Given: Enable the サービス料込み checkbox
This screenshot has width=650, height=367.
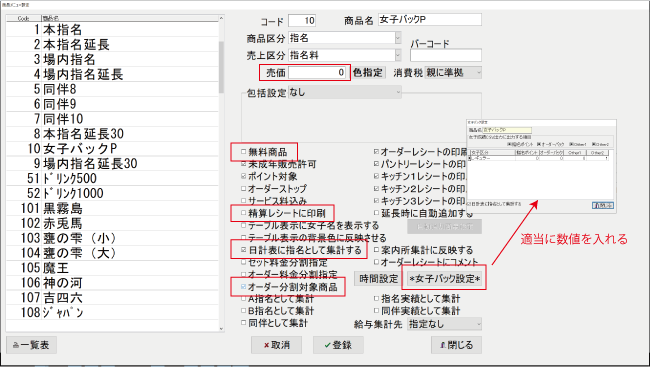Looking at the screenshot, I should click(x=244, y=201).
